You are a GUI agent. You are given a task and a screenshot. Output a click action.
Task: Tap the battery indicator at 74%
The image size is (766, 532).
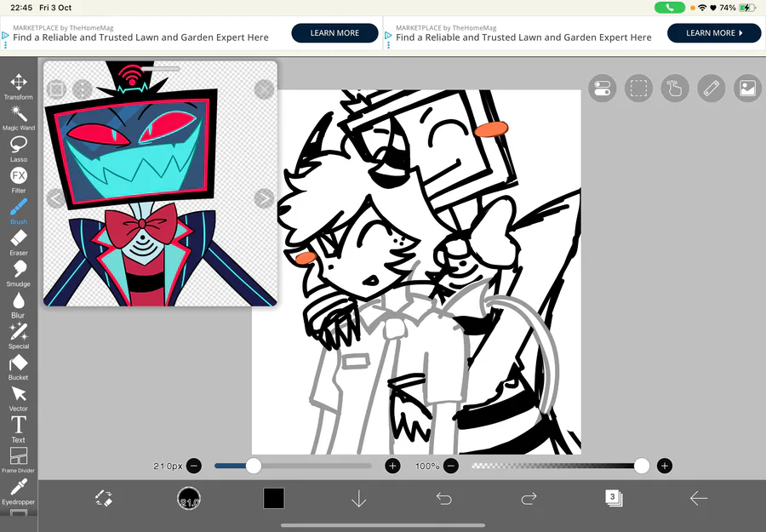[x=746, y=8]
